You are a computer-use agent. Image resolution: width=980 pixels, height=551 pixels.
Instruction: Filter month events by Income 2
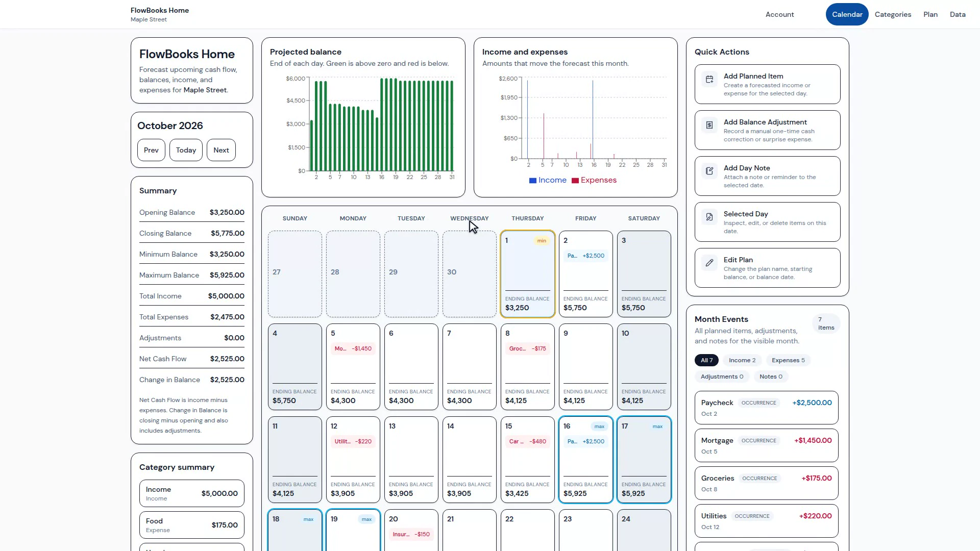point(742,360)
